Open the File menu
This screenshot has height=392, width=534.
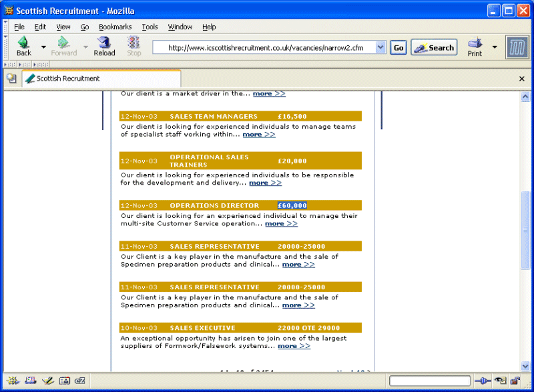19,27
